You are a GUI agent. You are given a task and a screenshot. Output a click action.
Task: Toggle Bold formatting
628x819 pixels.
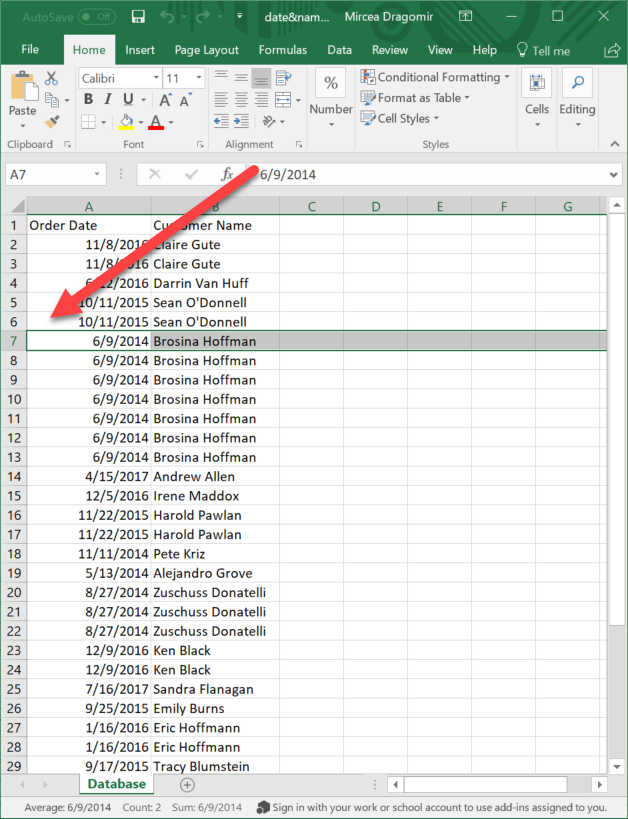click(88, 99)
